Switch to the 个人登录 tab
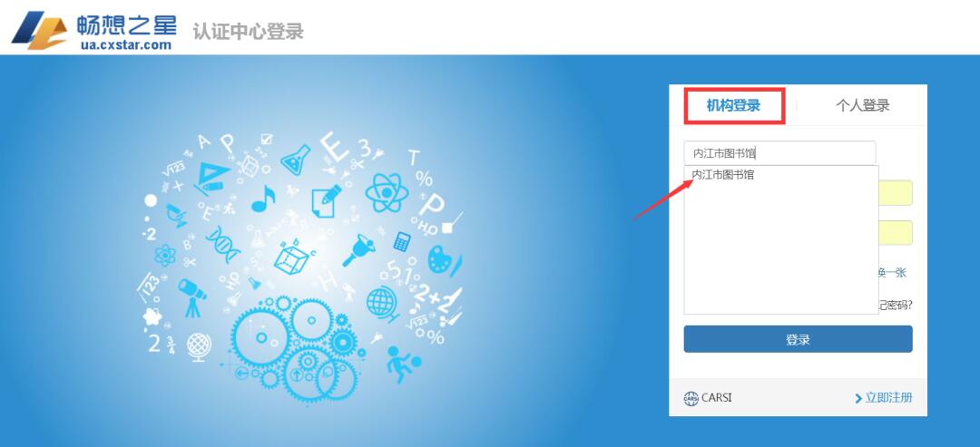The image size is (980, 447). (863, 105)
